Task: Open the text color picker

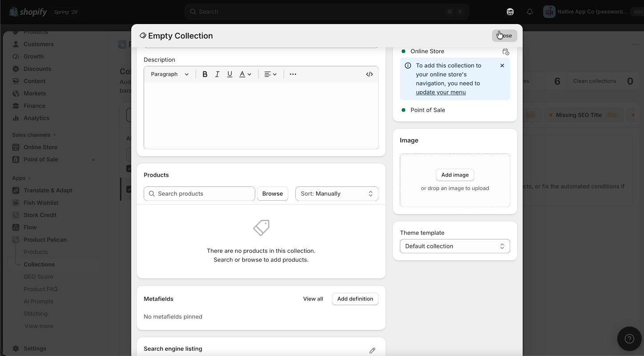Action: [x=246, y=74]
